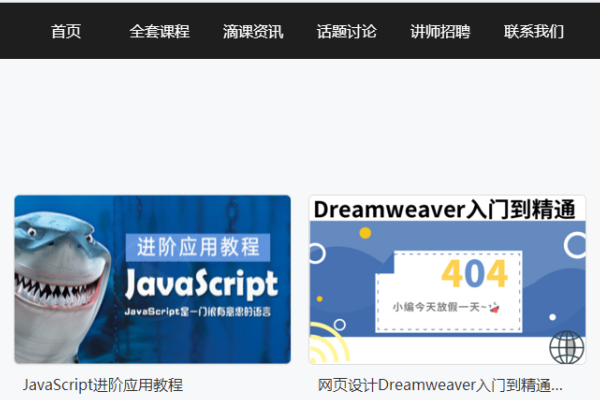This screenshot has width=600, height=400.
Task: Open the 全套课程 menu item
Action: (x=160, y=31)
